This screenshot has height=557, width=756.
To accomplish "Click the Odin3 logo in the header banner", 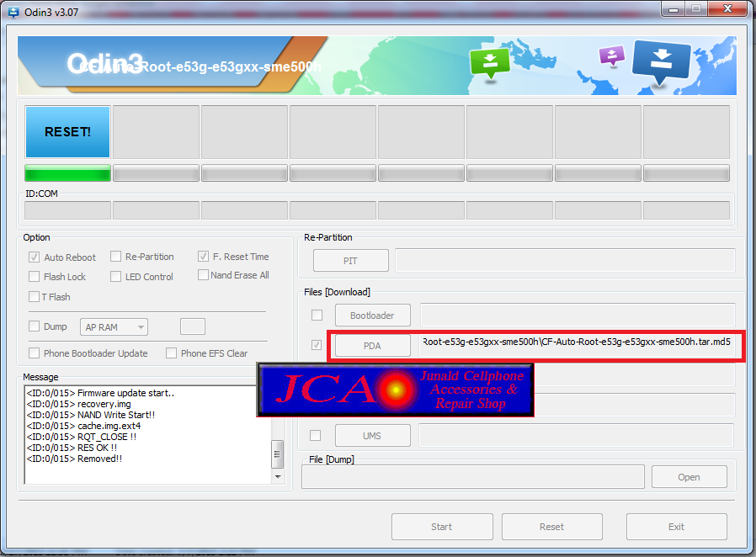I will 105,63.
